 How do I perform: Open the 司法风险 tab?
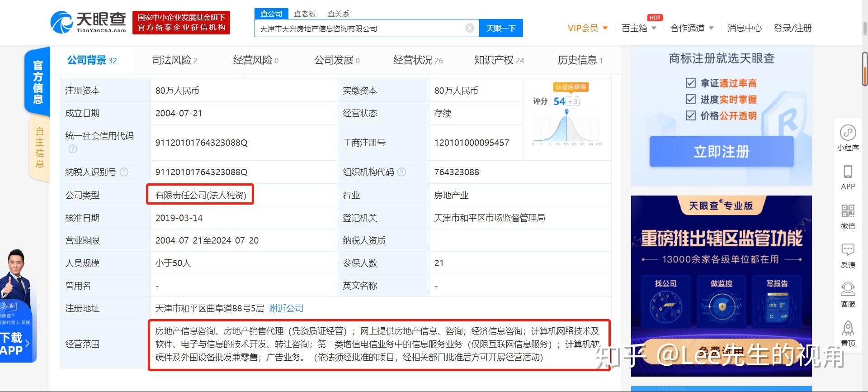(175, 60)
